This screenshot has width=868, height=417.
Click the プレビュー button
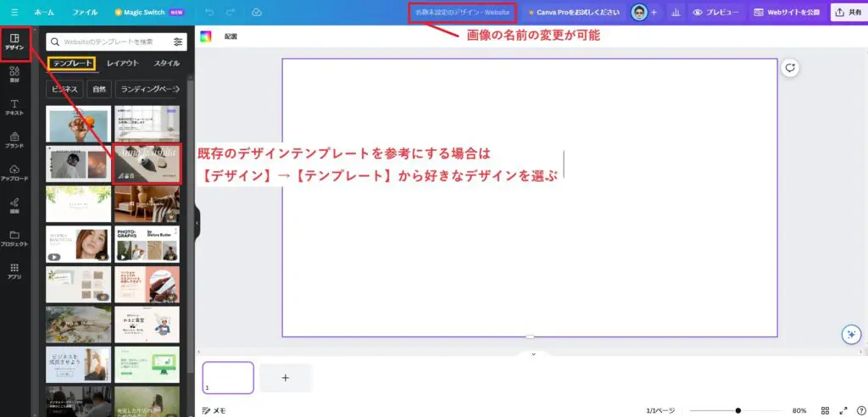717,12
